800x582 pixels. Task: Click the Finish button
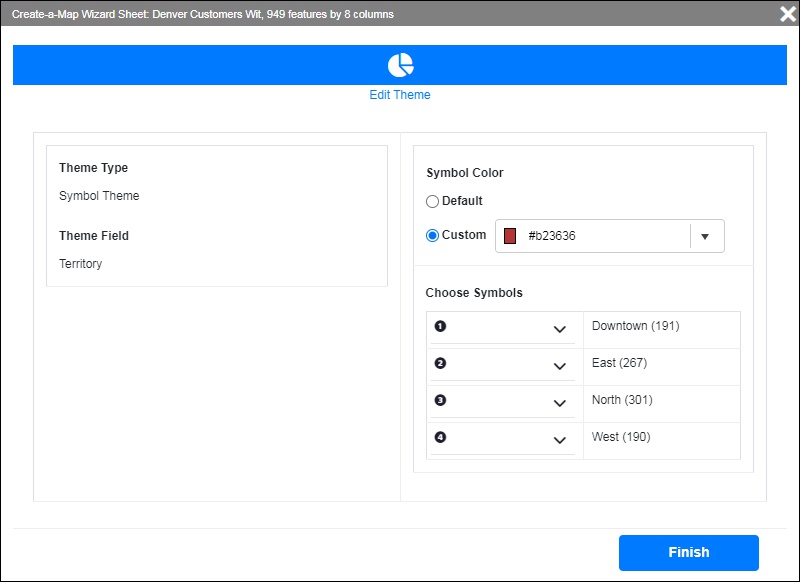(691, 552)
